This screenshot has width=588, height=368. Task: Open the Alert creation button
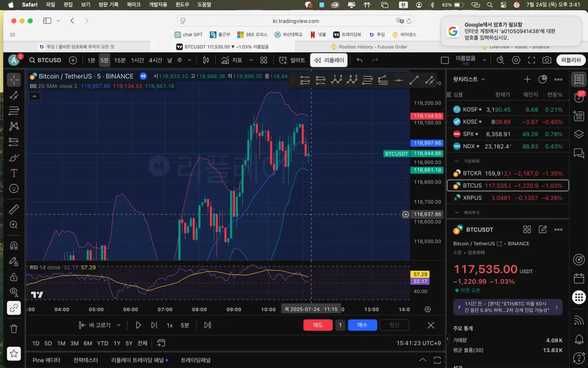click(x=292, y=60)
